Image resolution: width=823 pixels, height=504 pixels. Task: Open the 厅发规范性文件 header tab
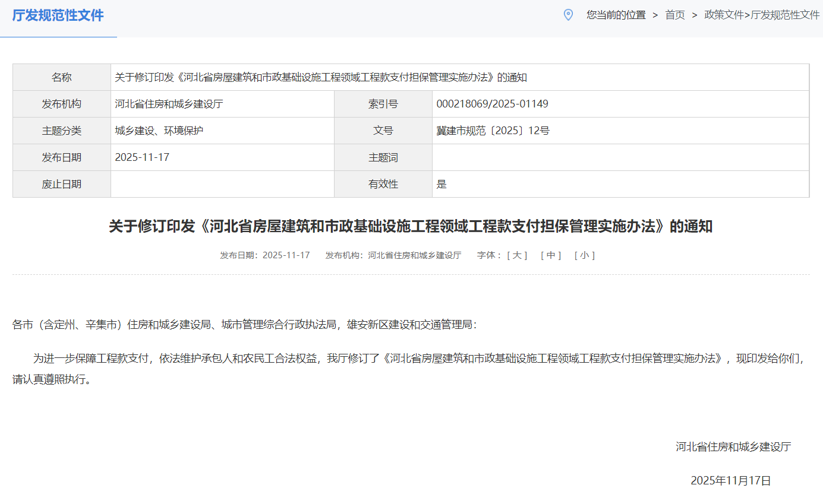coord(58,15)
